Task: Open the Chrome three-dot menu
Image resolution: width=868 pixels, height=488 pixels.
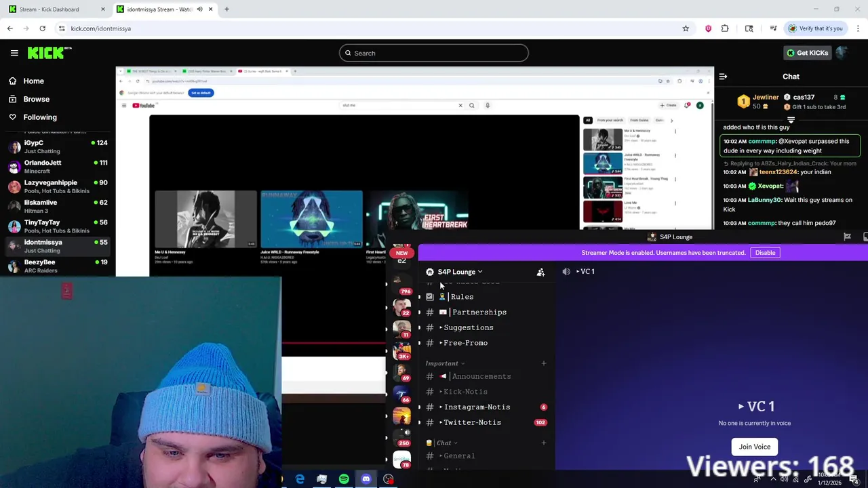Action: coord(858,28)
